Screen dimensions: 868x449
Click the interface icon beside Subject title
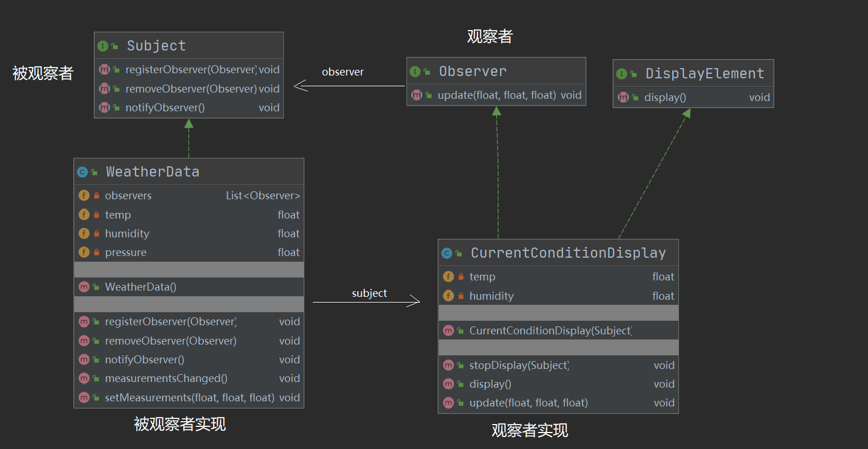(103, 46)
